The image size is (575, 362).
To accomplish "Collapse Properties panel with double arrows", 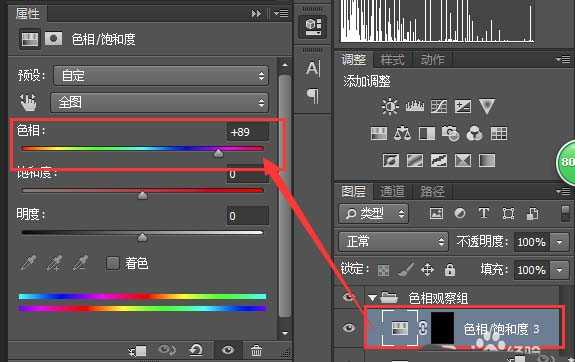I will [x=256, y=14].
